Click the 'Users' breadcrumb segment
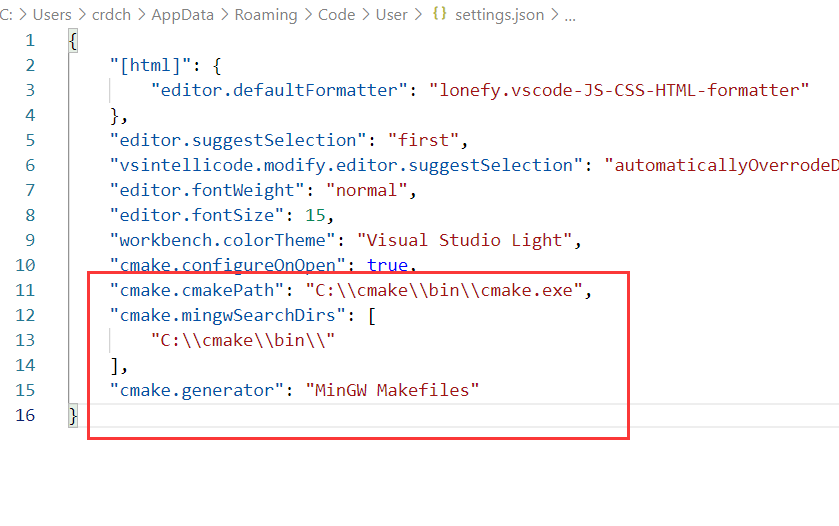 (x=52, y=14)
